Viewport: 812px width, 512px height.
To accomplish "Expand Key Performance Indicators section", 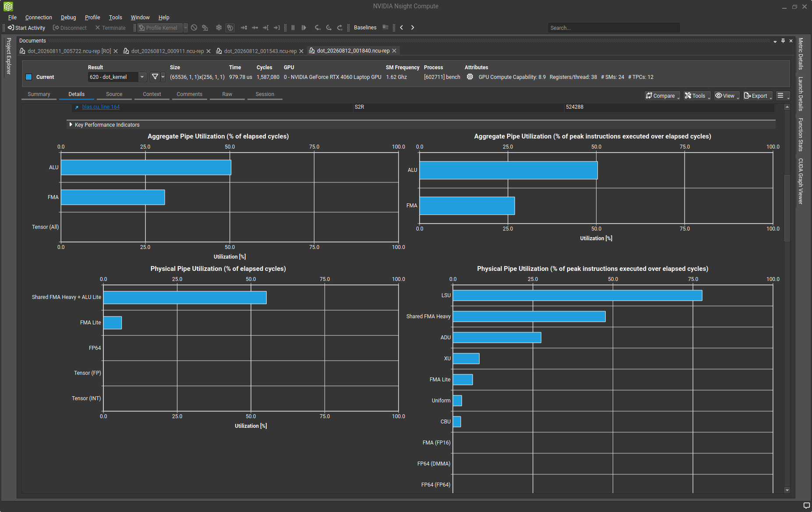I will coord(71,124).
